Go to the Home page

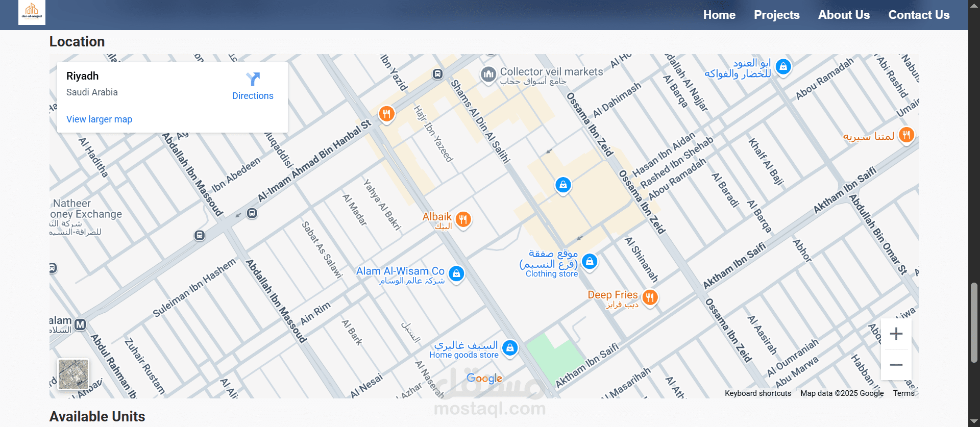coord(719,15)
